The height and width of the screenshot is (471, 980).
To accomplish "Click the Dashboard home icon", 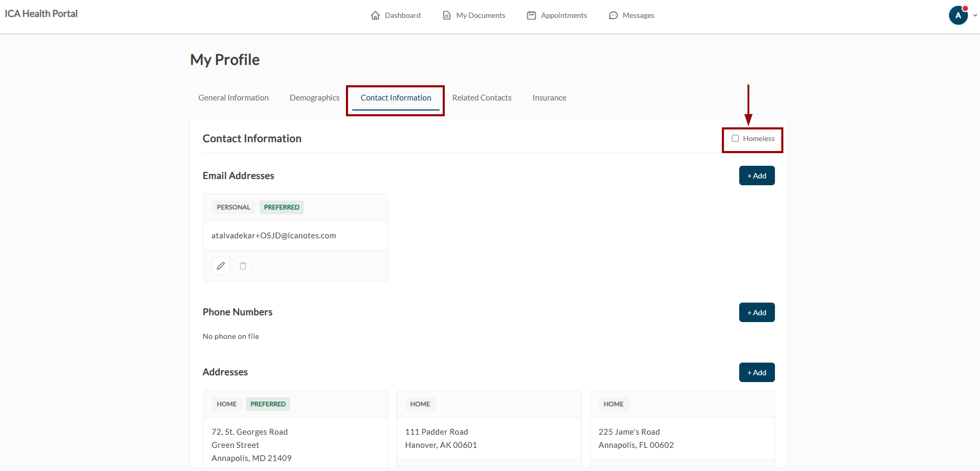I will point(375,15).
